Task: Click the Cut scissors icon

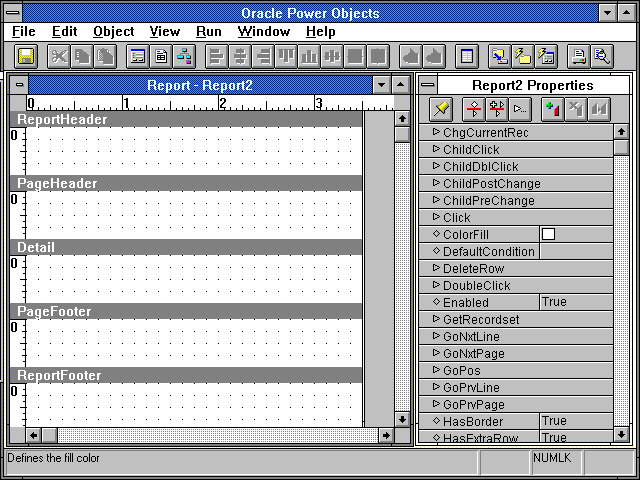Action: point(60,56)
